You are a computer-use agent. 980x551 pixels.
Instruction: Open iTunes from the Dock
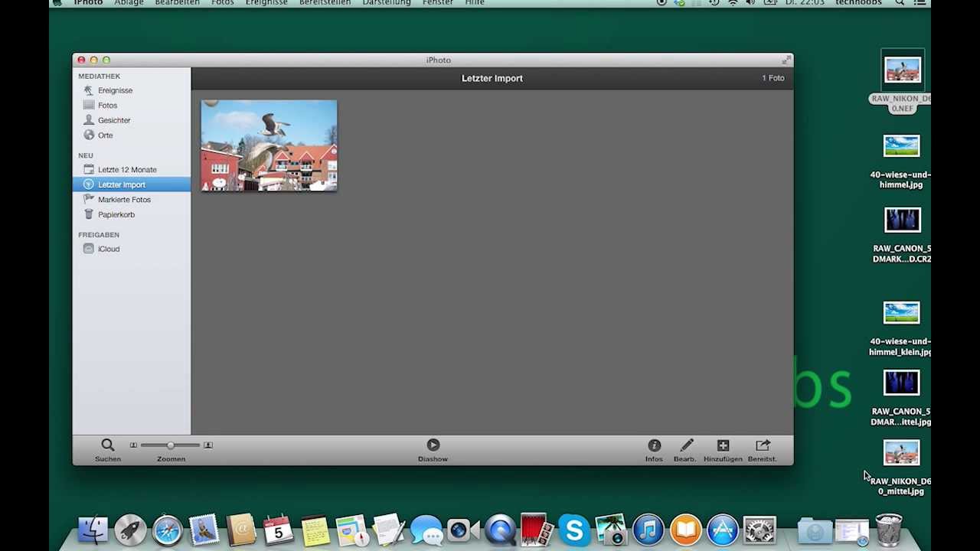point(648,530)
